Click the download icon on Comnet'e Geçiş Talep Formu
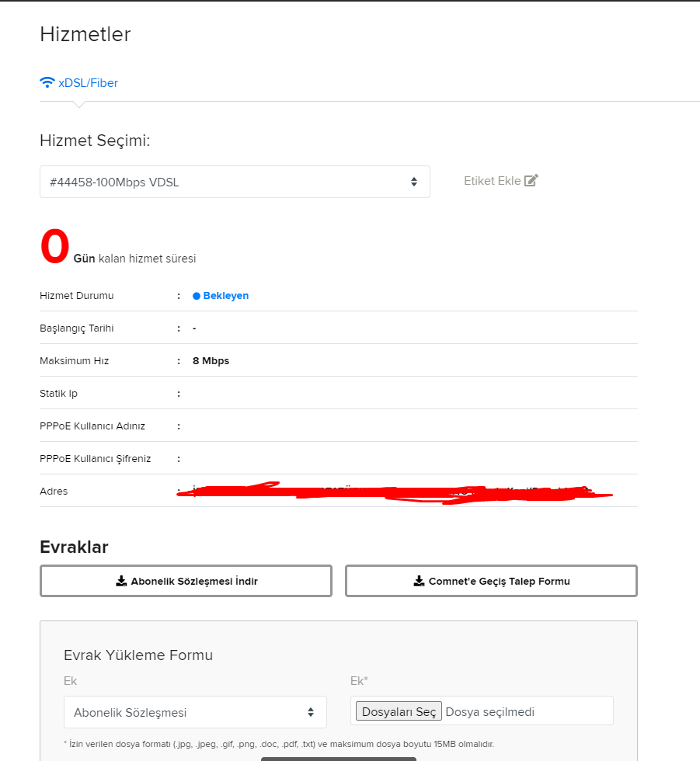The width and height of the screenshot is (700, 761). [x=419, y=581]
